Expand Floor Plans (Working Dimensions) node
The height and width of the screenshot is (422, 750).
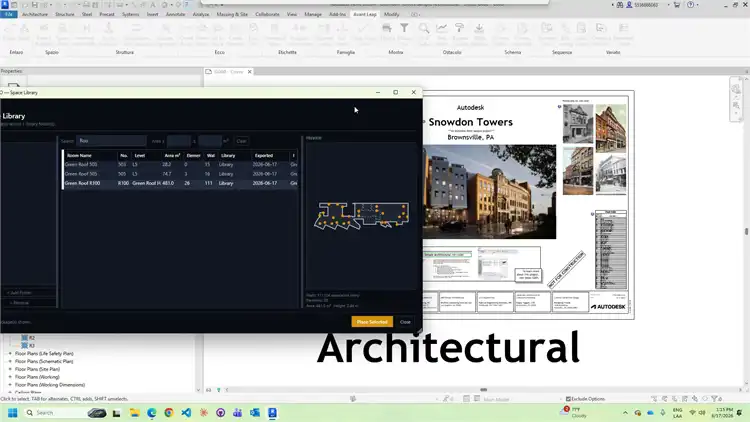click(10, 385)
